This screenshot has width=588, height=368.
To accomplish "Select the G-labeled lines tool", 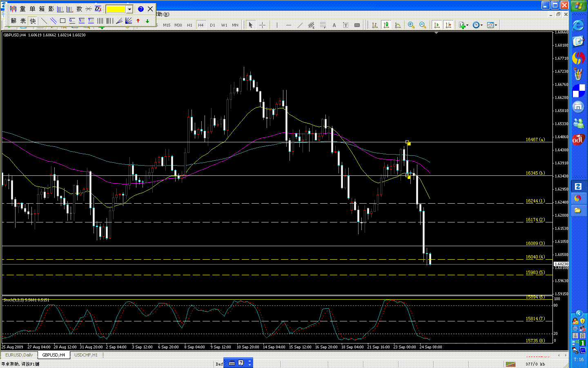I will [72, 20].
